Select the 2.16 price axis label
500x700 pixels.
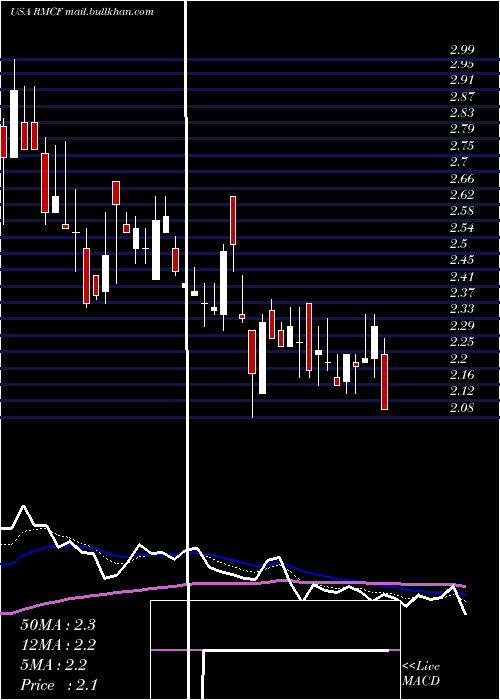point(462,375)
